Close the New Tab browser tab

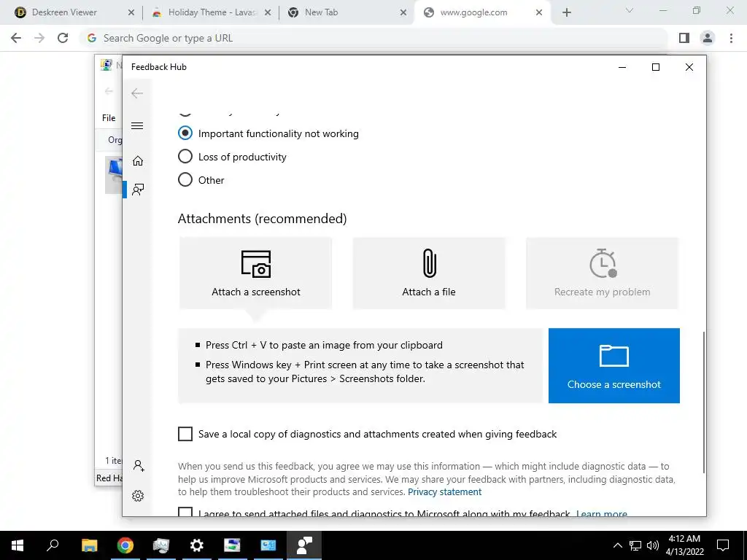[x=403, y=12]
